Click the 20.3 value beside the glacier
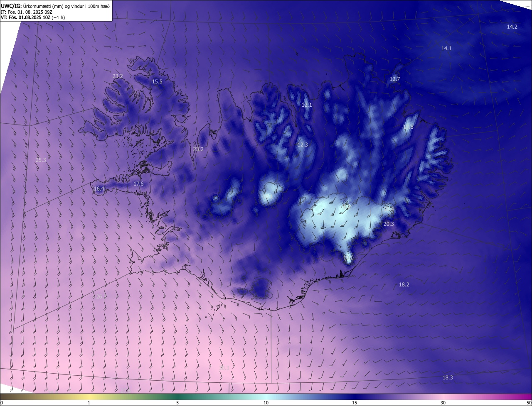This screenshot has width=532, height=406. tap(389, 224)
